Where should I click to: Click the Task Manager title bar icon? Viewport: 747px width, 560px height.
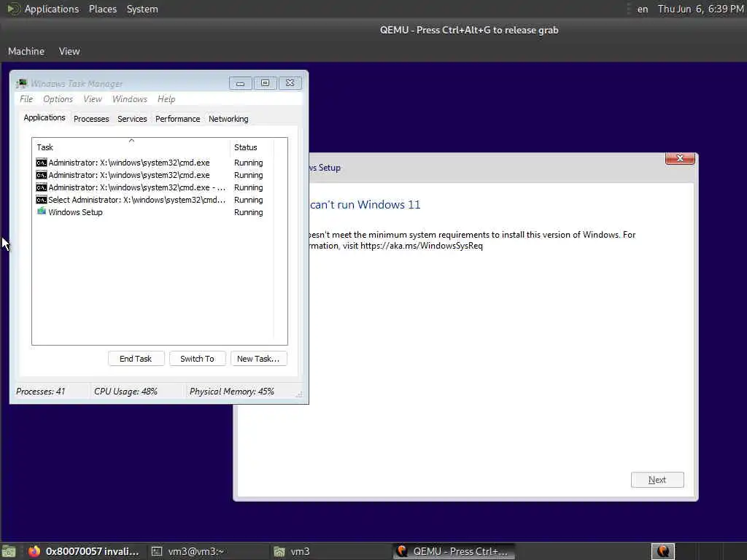21,83
